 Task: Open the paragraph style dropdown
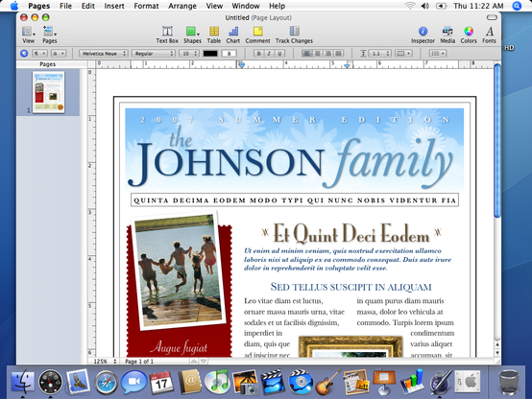pyautogui.click(x=40, y=53)
